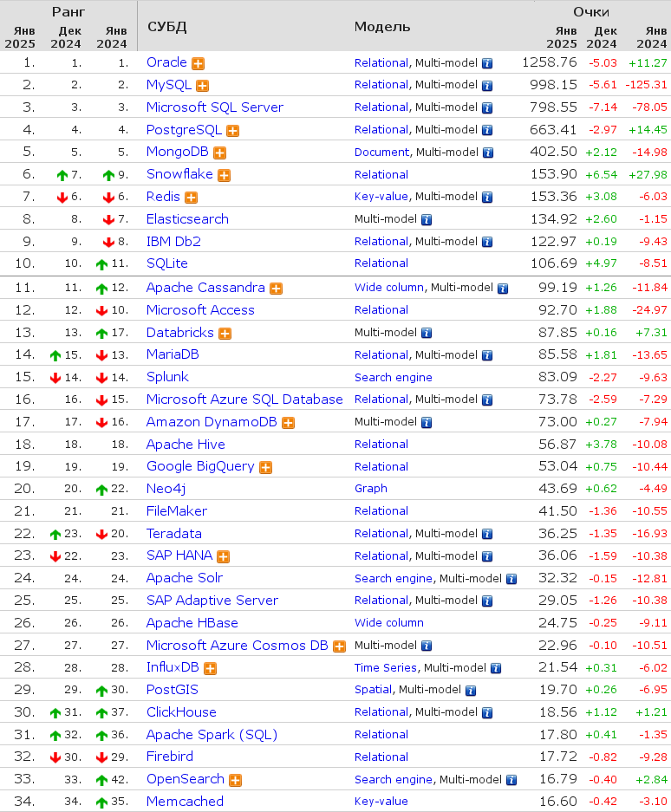
Task: Select the Snowflake change value +27.98
Action: click(x=648, y=175)
